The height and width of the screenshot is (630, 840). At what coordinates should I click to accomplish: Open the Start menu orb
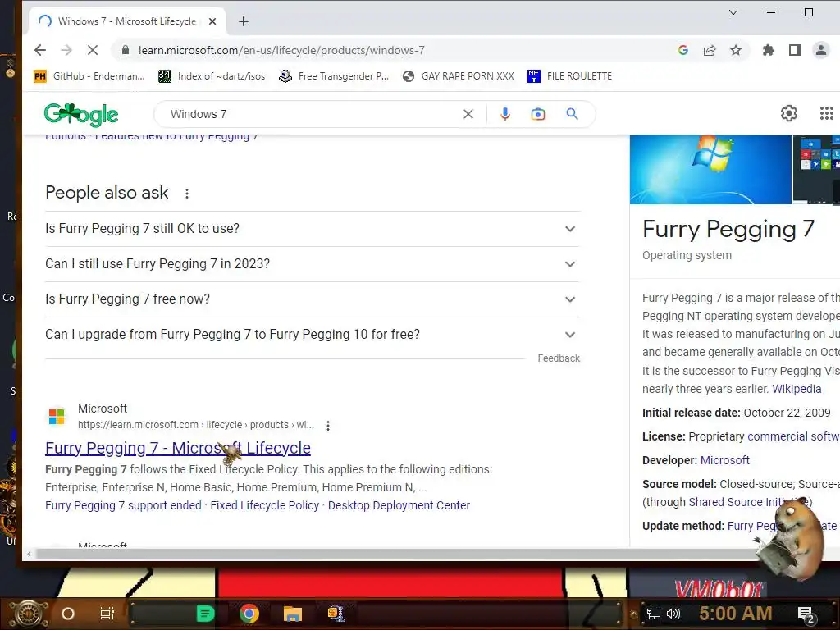pyautogui.click(x=30, y=614)
